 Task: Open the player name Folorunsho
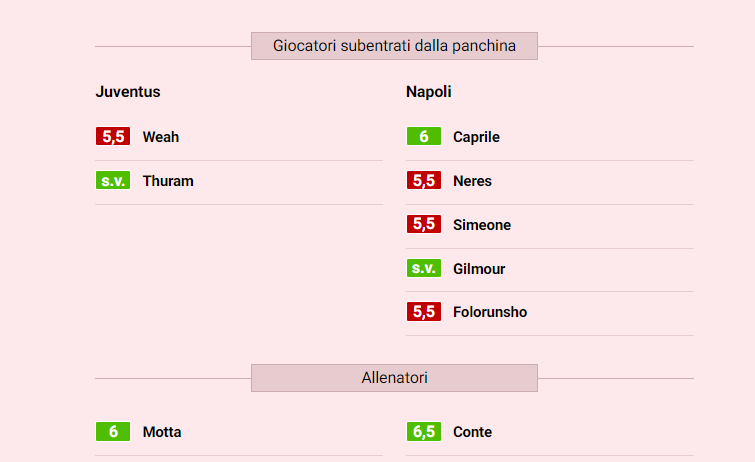coord(490,312)
